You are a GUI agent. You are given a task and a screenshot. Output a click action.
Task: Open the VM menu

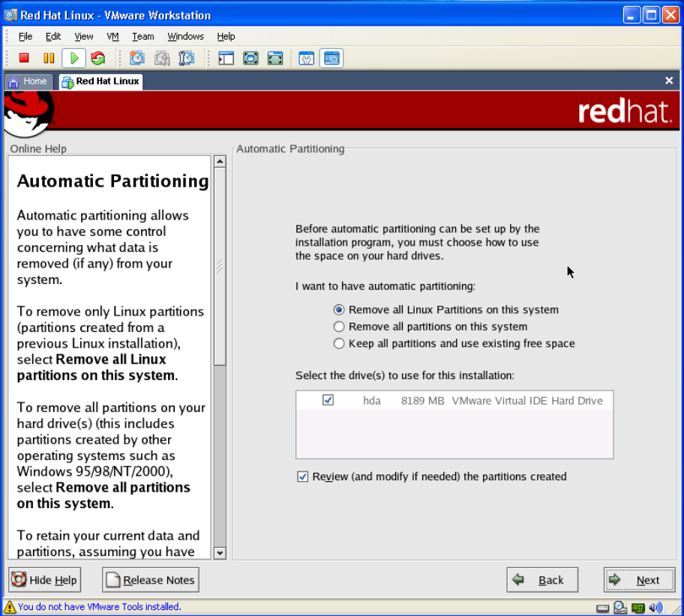[112, 36]
